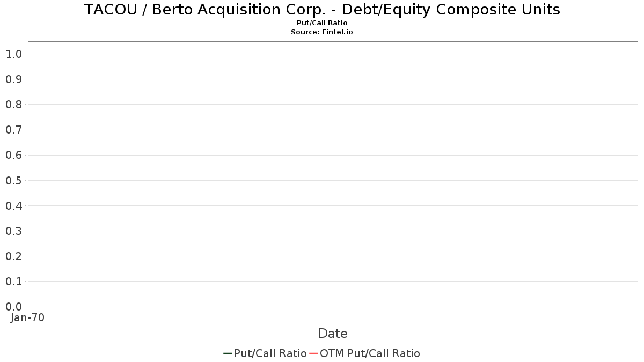Click the chart title TACOU / Berto Acquisition Corp.
This screenshot has width=644, height=362.
[322, 10]
